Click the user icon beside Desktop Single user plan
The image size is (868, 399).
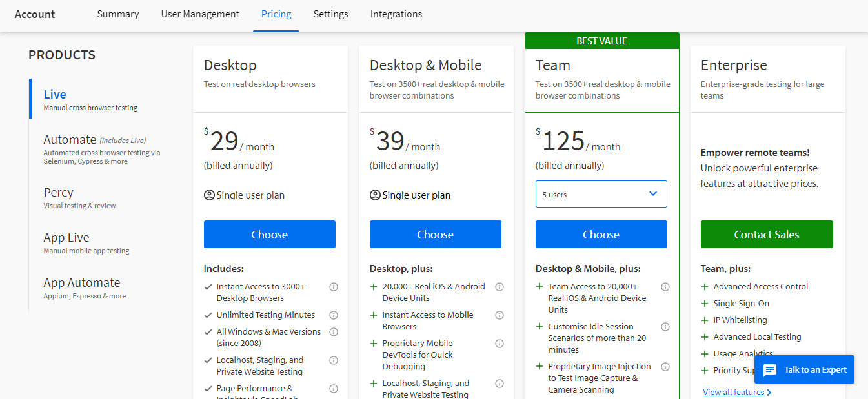pos(209,195)
